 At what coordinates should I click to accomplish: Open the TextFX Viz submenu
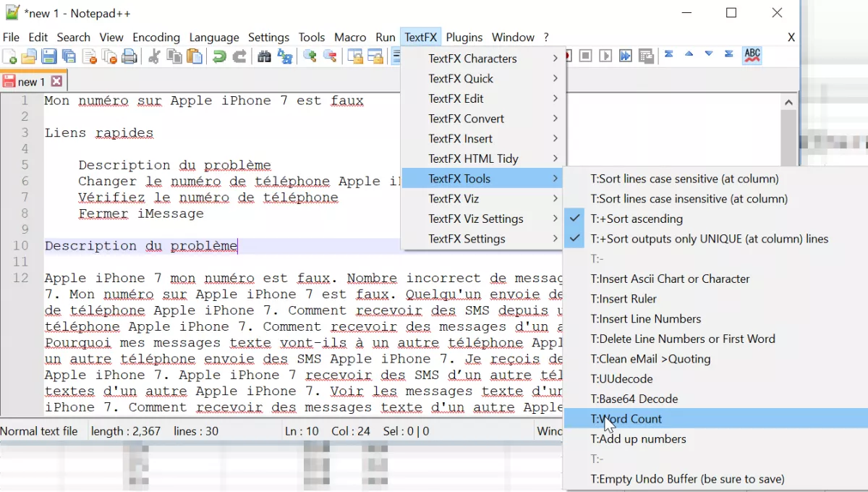pos(482,199)
